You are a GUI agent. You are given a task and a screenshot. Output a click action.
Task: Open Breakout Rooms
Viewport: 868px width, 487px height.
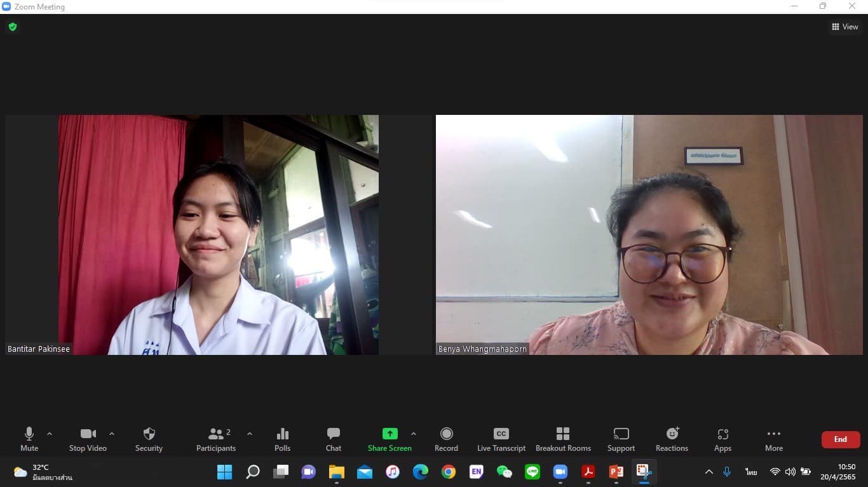pos(563,439)
